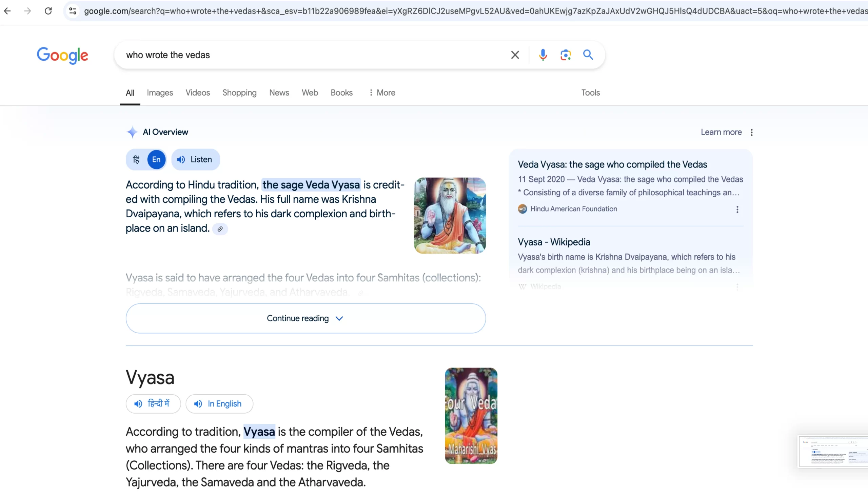Play Vyasa answer In English
Screen dimensions: 868x496
(x=219, y=404)
